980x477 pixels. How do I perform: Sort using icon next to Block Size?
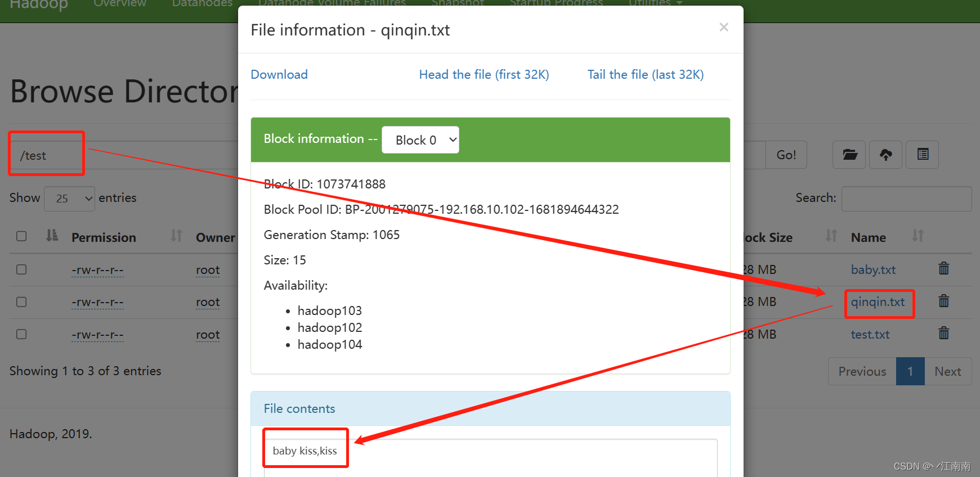click(831, 236)
